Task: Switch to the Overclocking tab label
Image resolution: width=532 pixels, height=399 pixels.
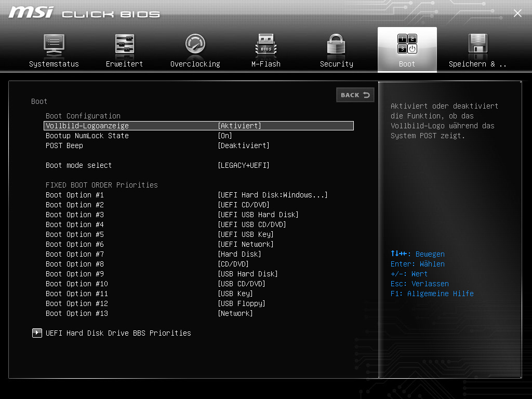Action: [195, 64]
